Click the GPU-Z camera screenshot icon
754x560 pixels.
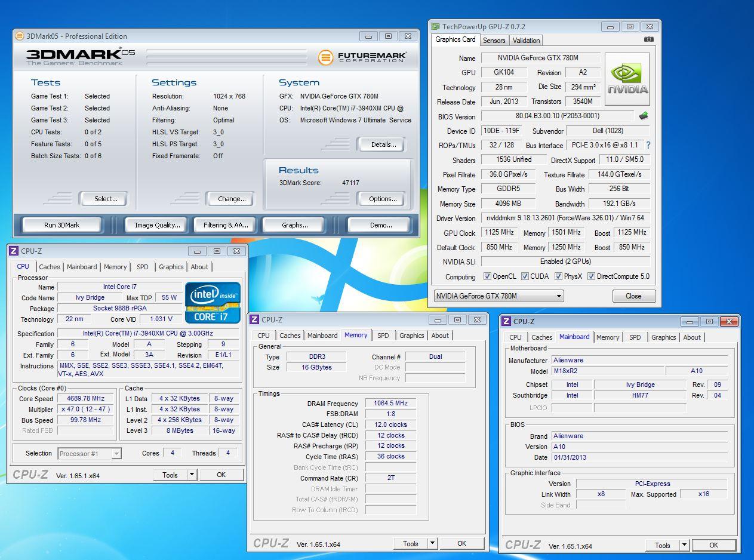(648, 39)
